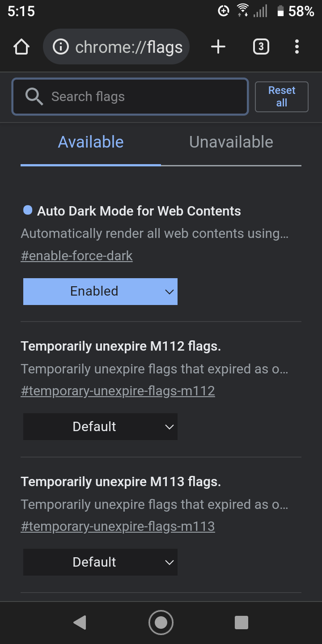This screenshot has width=322, height=644.
Task: Open the #enable-force-dark link
Action: (77, 256)
